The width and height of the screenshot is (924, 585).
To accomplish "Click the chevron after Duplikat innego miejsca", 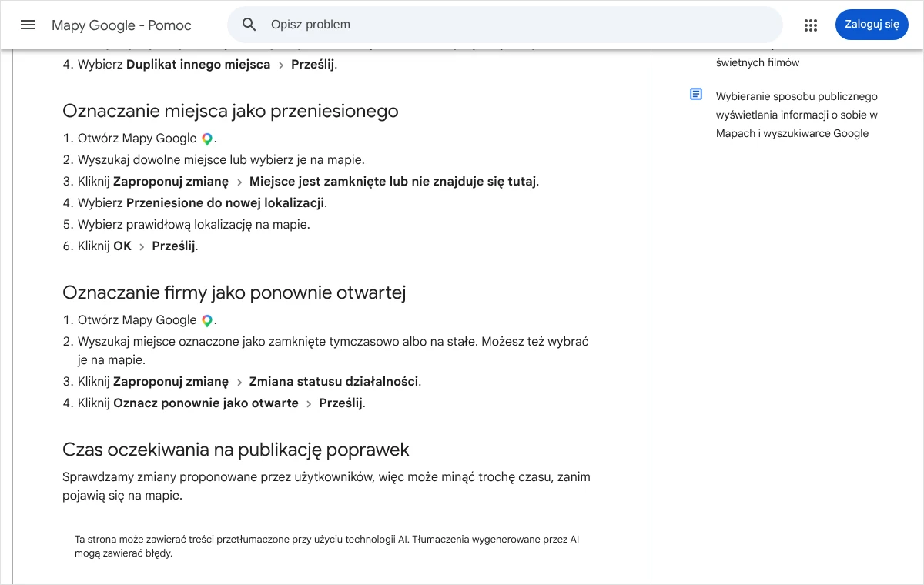I will [x=281, y=65].
